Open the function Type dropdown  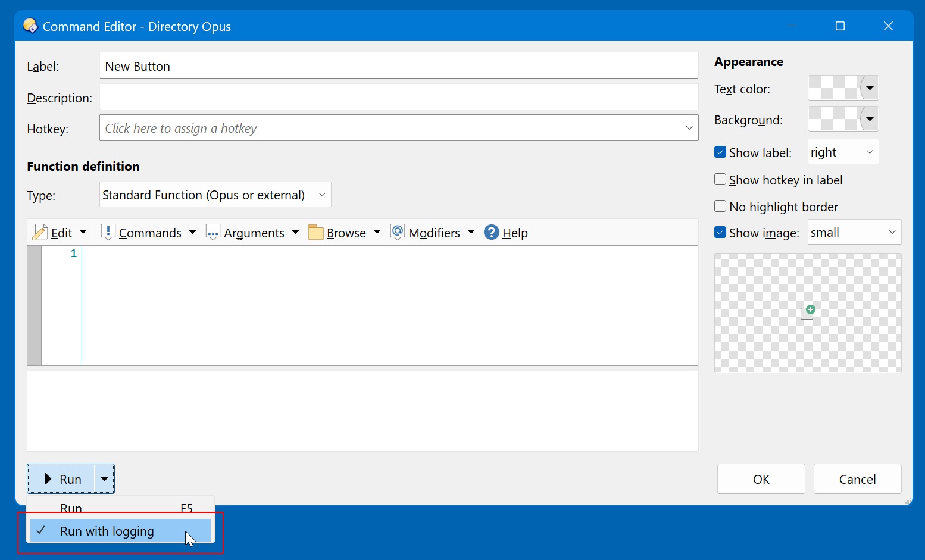tap(215, 195)
